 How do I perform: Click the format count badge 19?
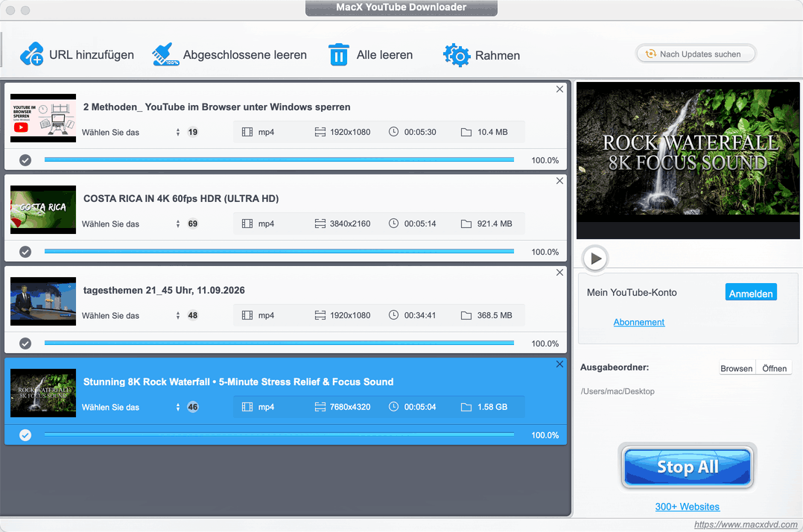tap(192, 132)
